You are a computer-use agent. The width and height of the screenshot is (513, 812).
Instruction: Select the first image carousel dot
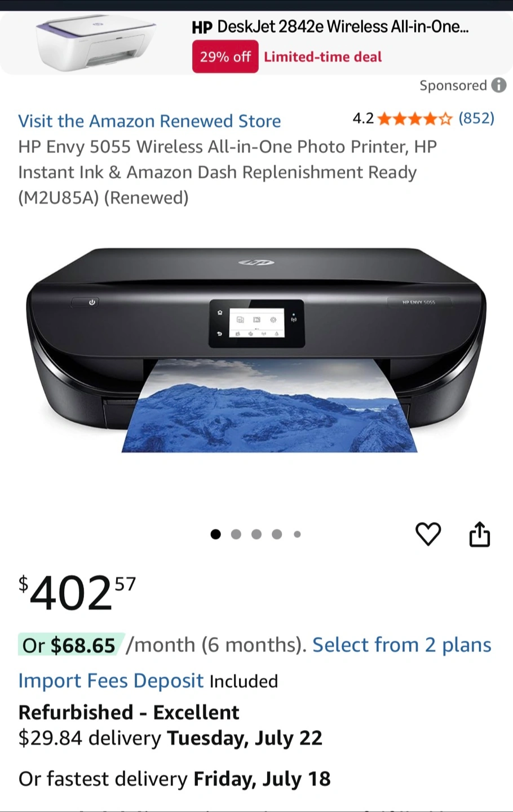(x=215, y=534)
